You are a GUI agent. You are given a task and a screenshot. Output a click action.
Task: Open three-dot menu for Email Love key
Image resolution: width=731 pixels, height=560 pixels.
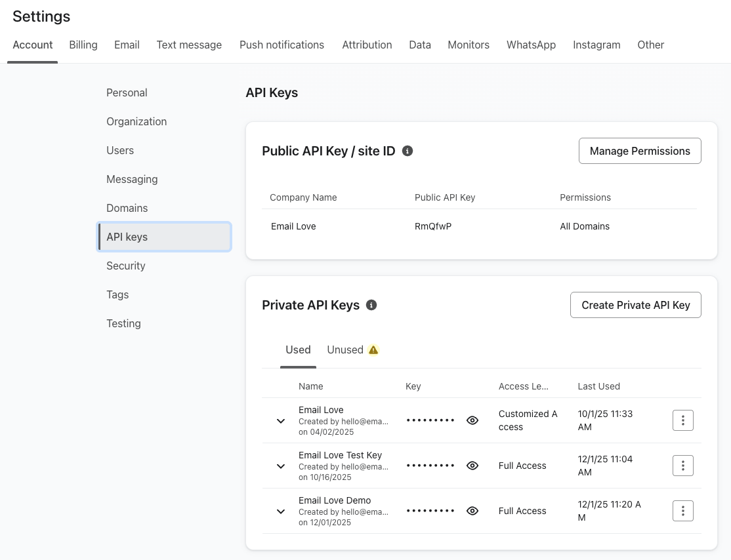[683, 420]
